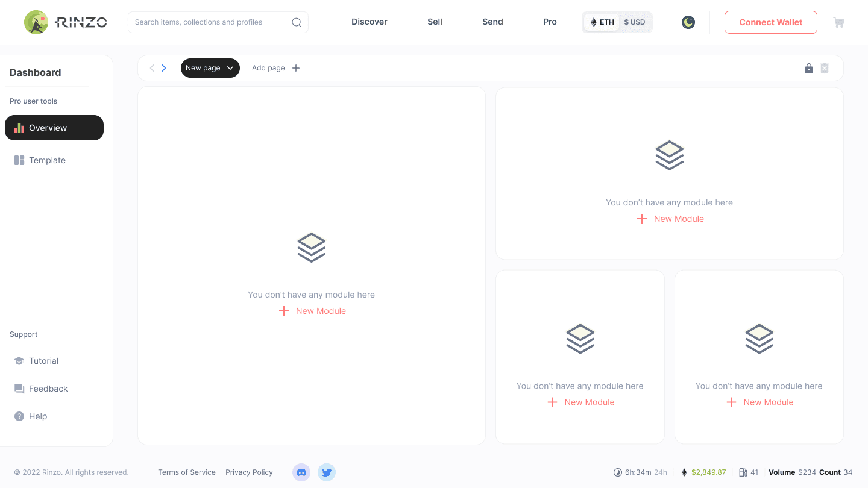Click Connect Wallet button

771,22
